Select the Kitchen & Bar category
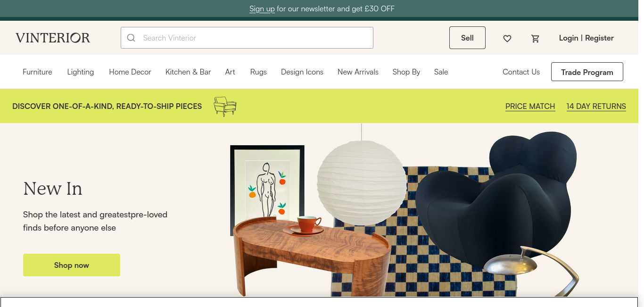644x307 pixels. pos(188,72)
